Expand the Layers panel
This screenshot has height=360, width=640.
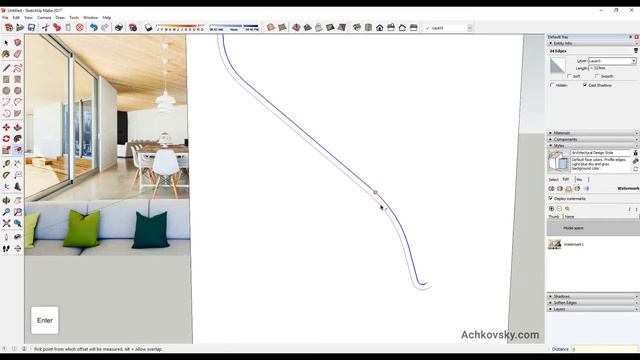[593, 309]
